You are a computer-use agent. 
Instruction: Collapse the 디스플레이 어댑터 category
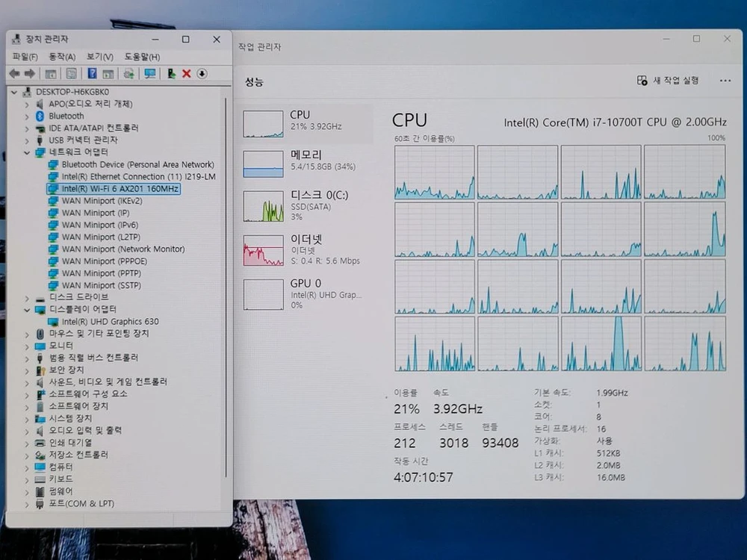point(27,310)
